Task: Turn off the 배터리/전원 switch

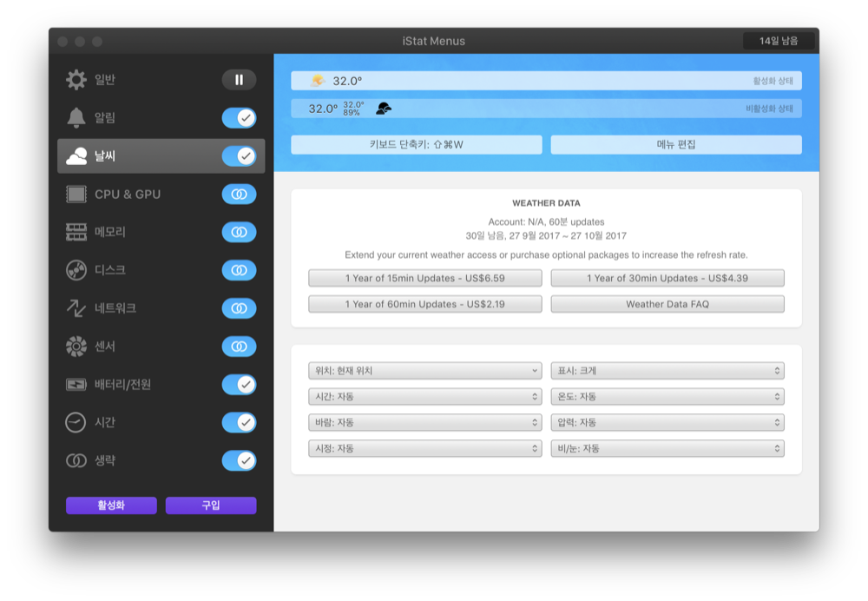Action: (240, 385)
